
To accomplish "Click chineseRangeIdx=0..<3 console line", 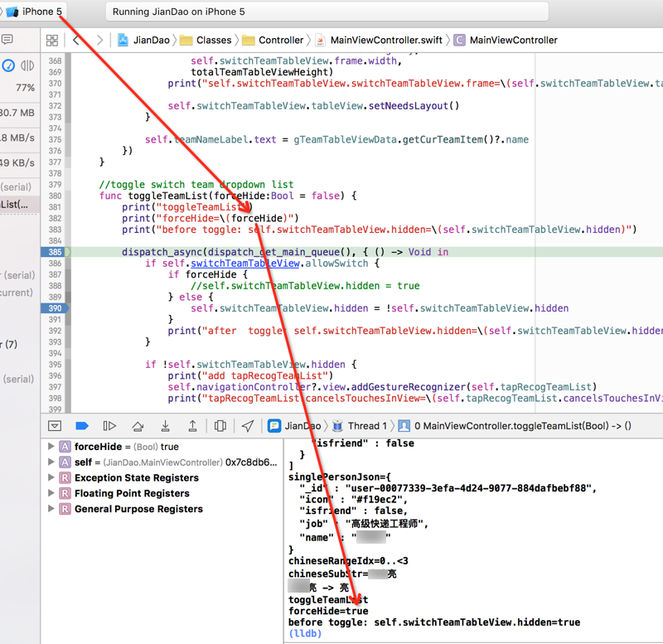I will click(x=348, y=561).
